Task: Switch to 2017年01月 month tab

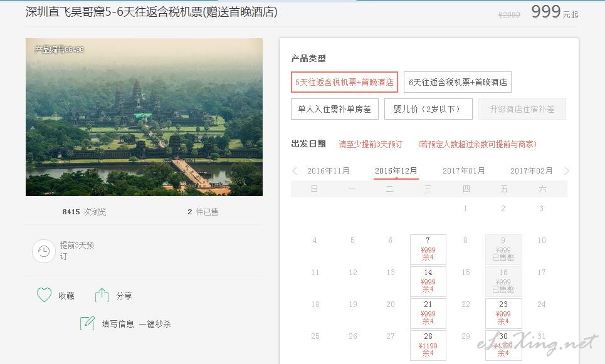Action: [464, 171]
